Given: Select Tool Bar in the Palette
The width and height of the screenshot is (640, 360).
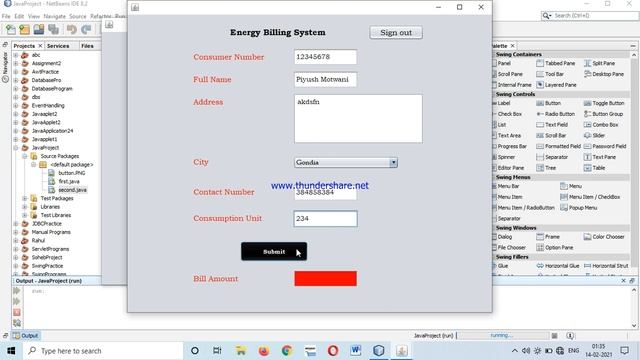Looking at the screenshot, I should pyautogui.click(x=550, y=74).
